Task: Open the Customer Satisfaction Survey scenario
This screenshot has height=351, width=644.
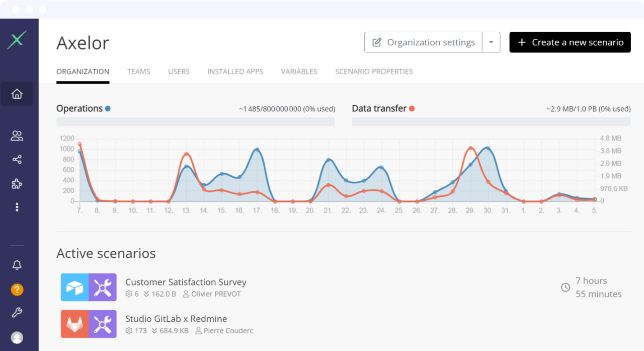Action: [186, 282]
